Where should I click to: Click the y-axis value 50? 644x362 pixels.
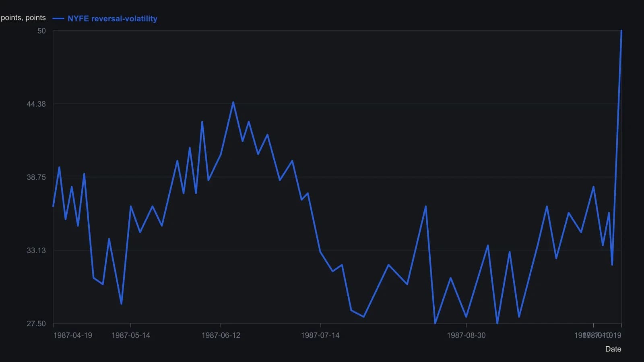[41, 31]
